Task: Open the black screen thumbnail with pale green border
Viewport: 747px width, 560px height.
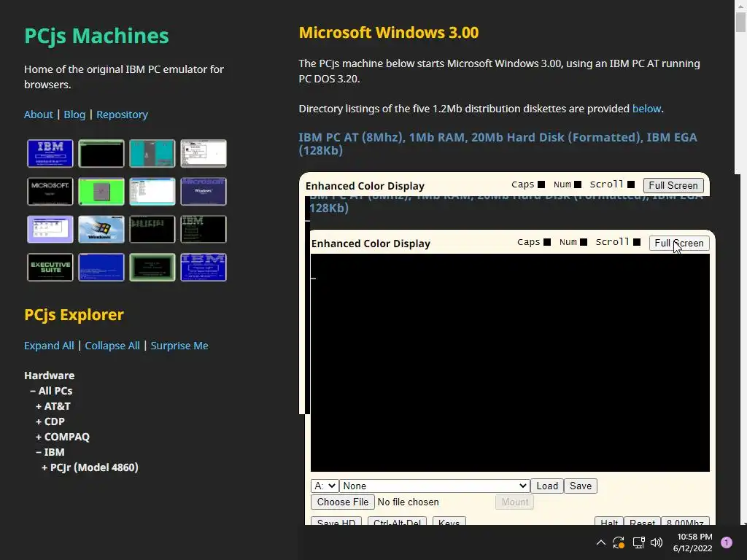Action: click(x=101, y=153)
